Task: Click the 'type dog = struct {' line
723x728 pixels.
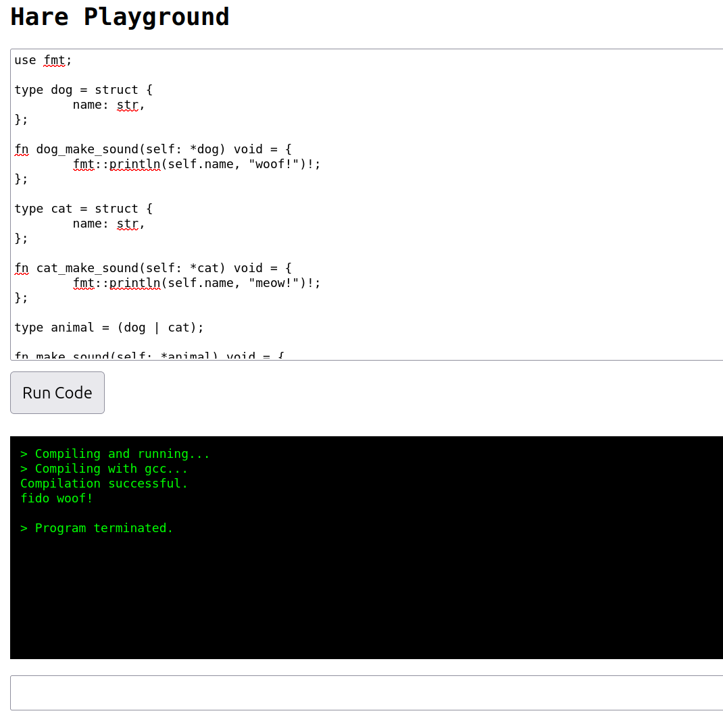Action: pos(83,90)
